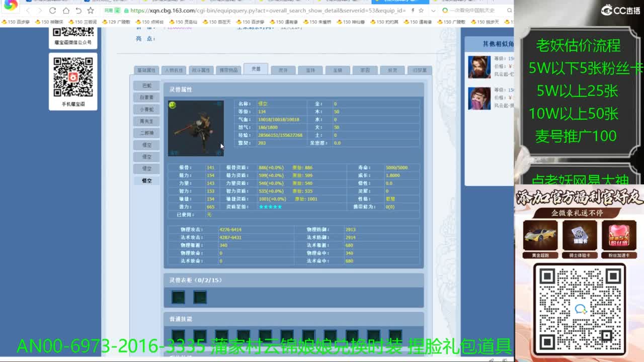Open the address bar dropdown chevron
The width and height of the screenshot is (644, 362).
433,11
